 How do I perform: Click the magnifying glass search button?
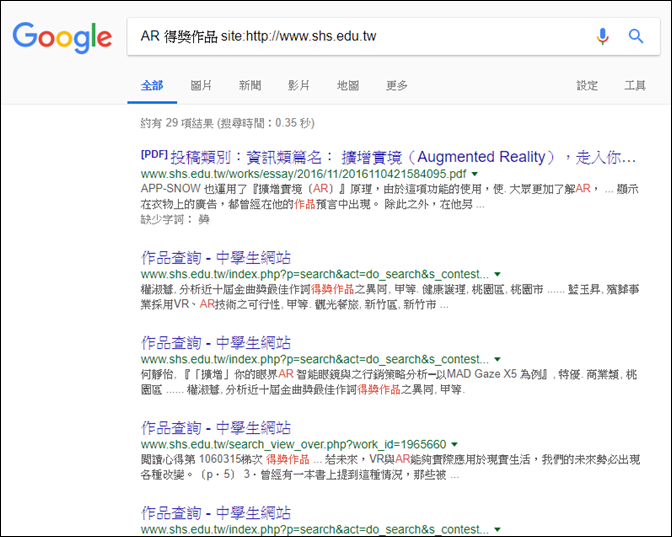pyautogui.click(x=636, y=36)
